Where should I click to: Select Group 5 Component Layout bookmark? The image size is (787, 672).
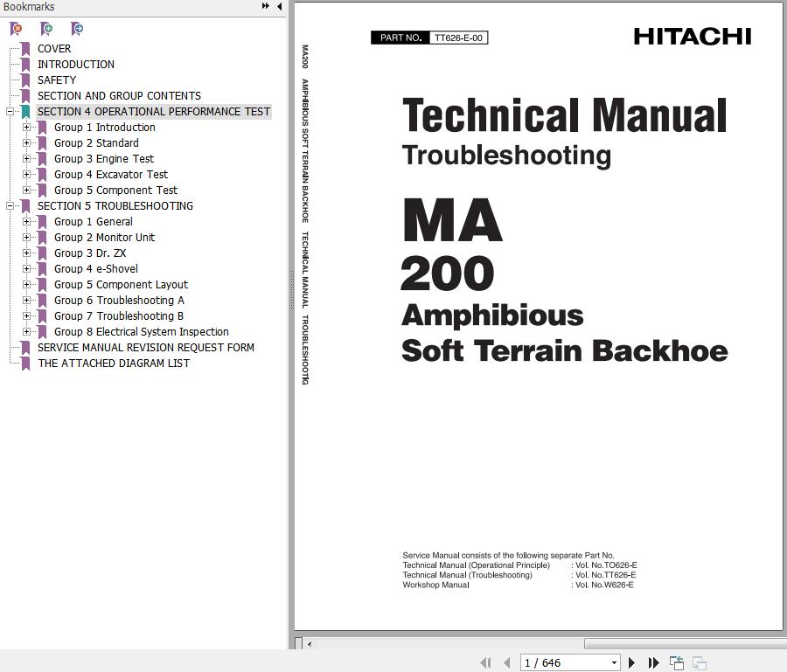pos(121,284)
